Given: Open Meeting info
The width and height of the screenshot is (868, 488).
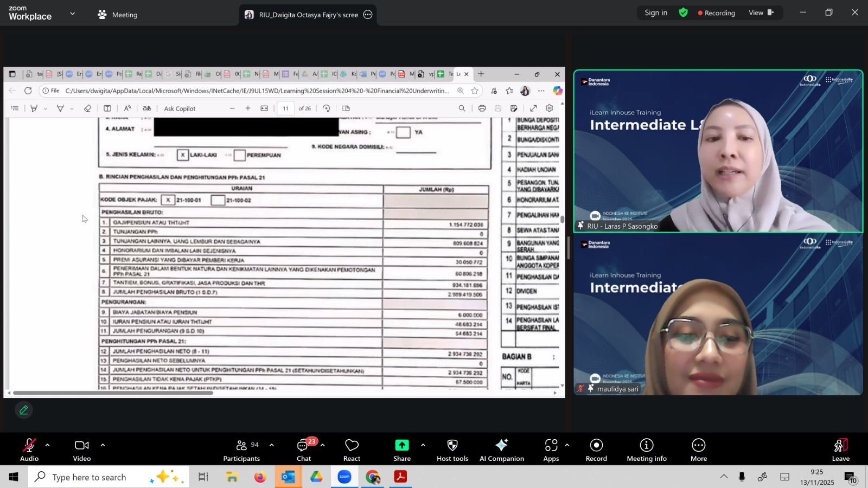Looking at the screenshot, I should pyautogui.click(x=646, y=450).
